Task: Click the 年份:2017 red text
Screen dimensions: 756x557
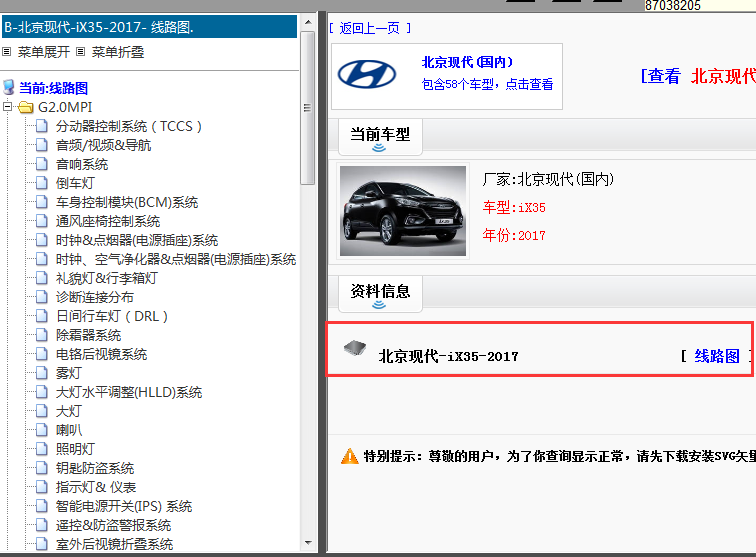Action: point(514,235)
